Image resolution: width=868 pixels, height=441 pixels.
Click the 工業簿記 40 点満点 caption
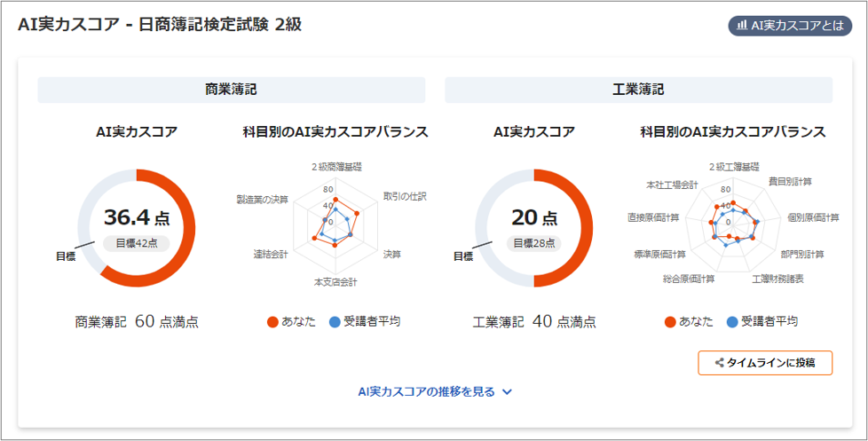pyautogui.click(x=534, y=322)
